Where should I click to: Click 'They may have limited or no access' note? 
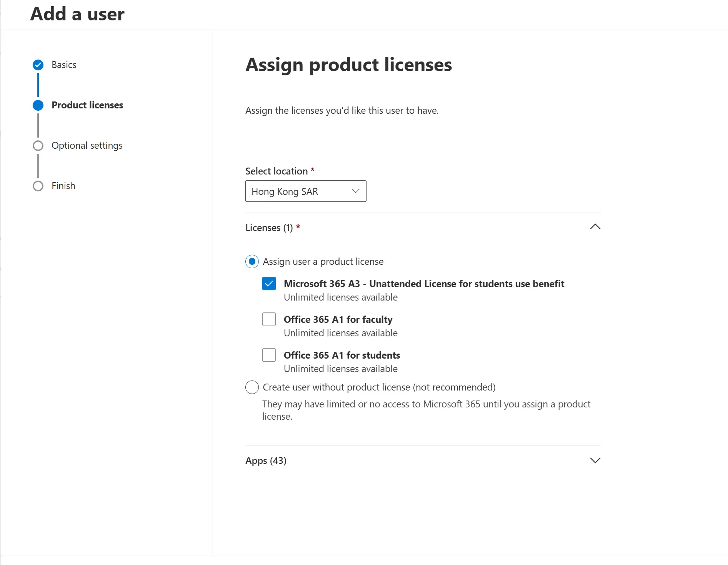(426, 410)
